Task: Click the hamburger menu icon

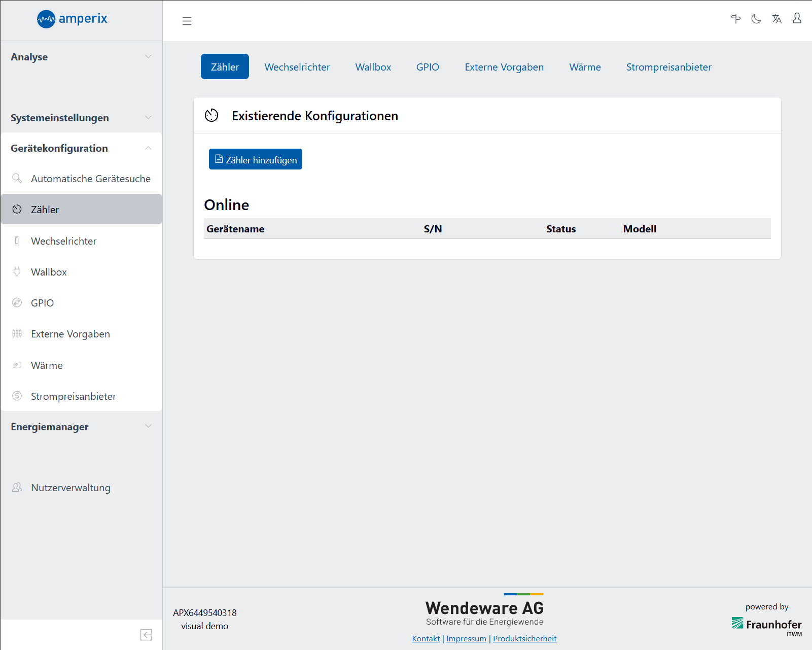Action: [x=187, y=21]
